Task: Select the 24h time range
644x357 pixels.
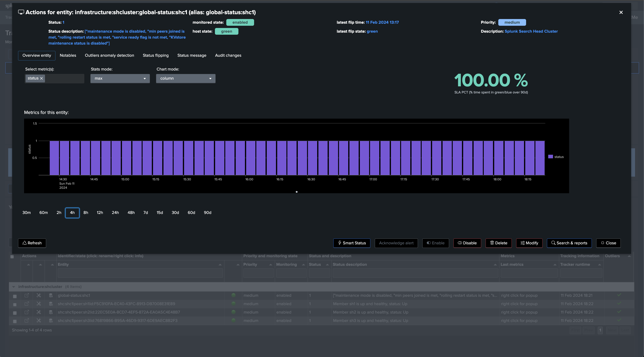Action: tap(115, 213)
